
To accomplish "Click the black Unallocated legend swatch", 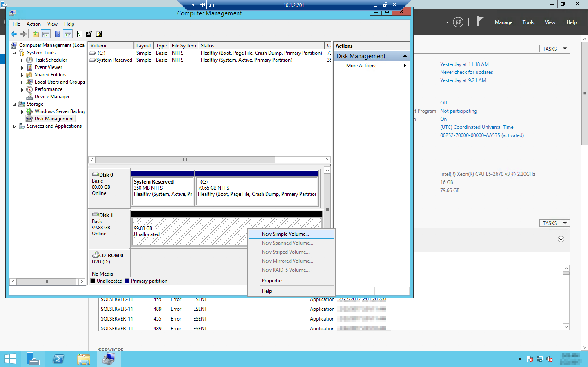I will [x=92, y=281].
